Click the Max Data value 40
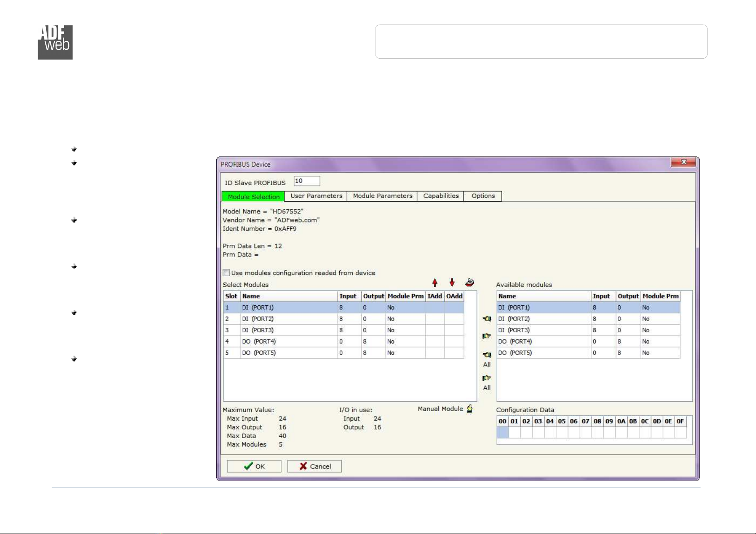 [282, 436]
